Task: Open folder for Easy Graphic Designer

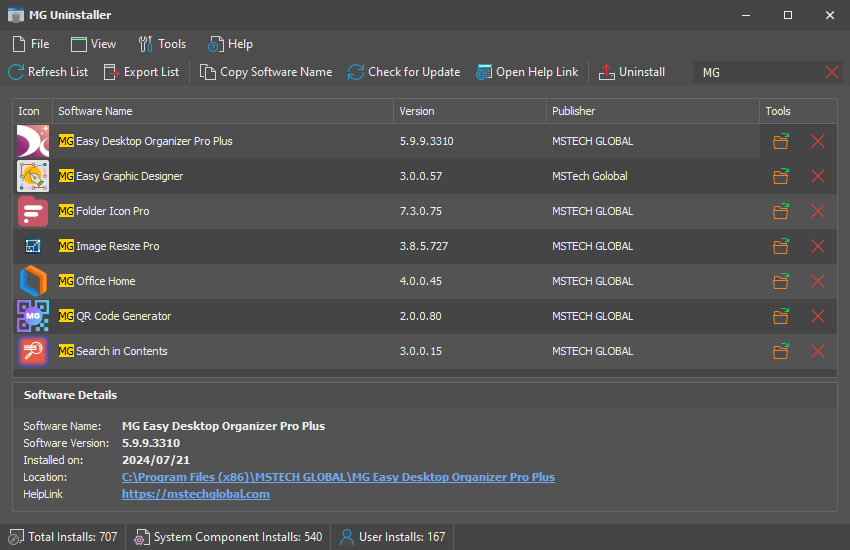Action: (x=781, y=176)
